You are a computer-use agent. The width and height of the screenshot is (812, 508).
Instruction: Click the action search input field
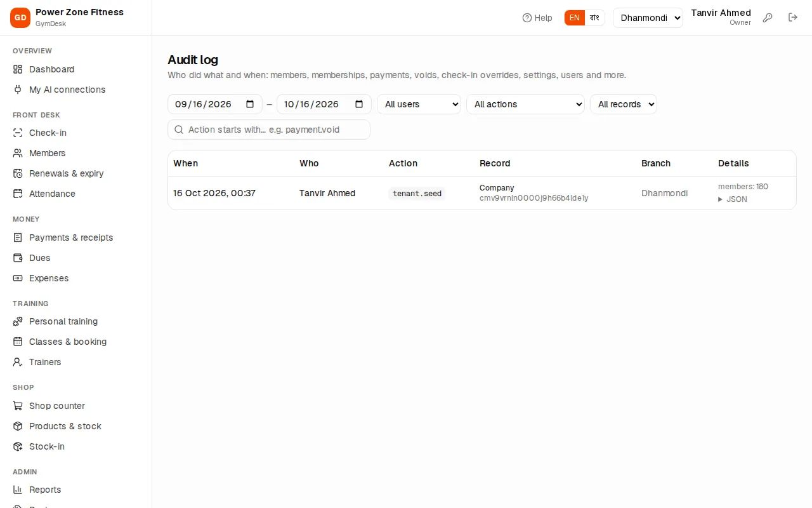(269, 130)
